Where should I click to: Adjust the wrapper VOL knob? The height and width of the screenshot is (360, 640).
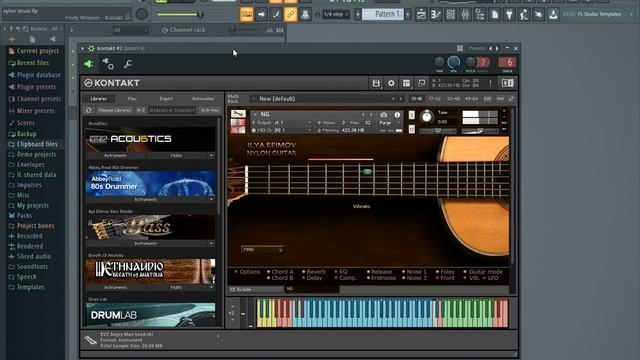point(453,62)
